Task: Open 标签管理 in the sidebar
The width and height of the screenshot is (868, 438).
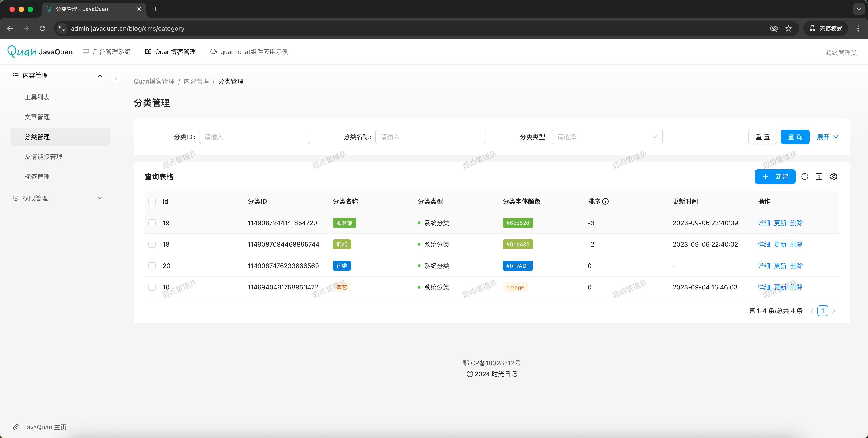Action: [37, 176]
